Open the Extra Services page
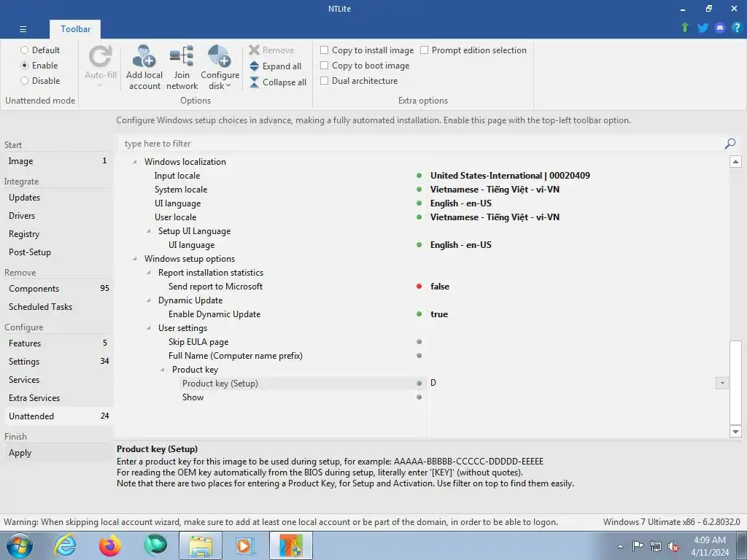Screen dimensions: 747x560 coord(57,397)
